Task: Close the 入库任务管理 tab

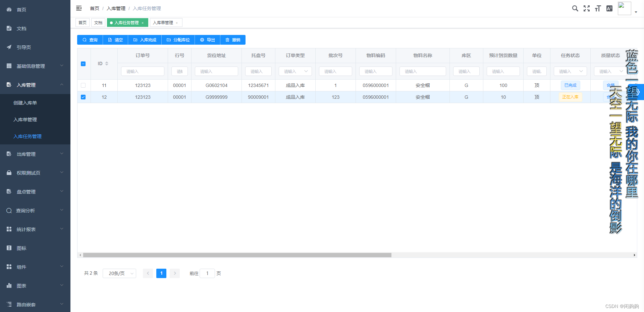Action: [x=143, y=23]
